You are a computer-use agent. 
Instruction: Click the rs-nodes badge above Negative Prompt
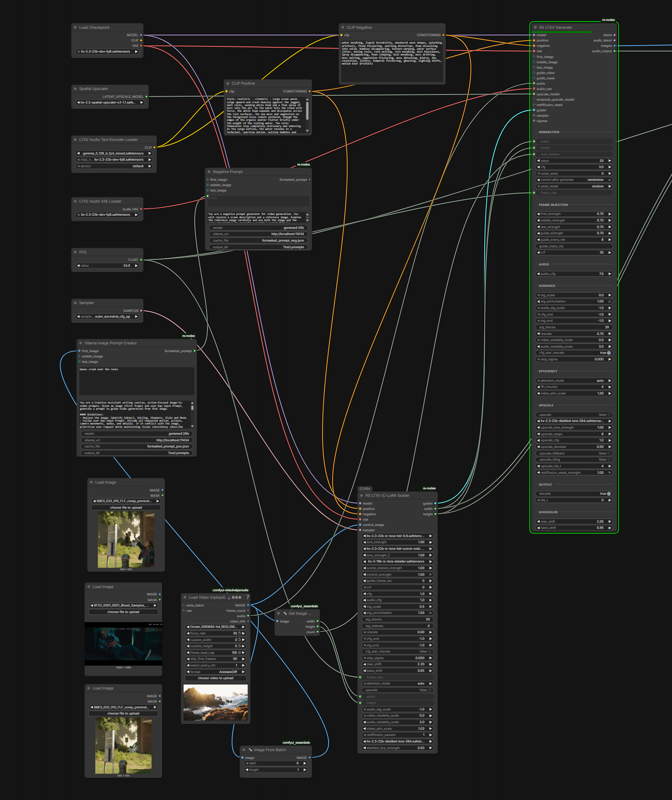(304, 164)
